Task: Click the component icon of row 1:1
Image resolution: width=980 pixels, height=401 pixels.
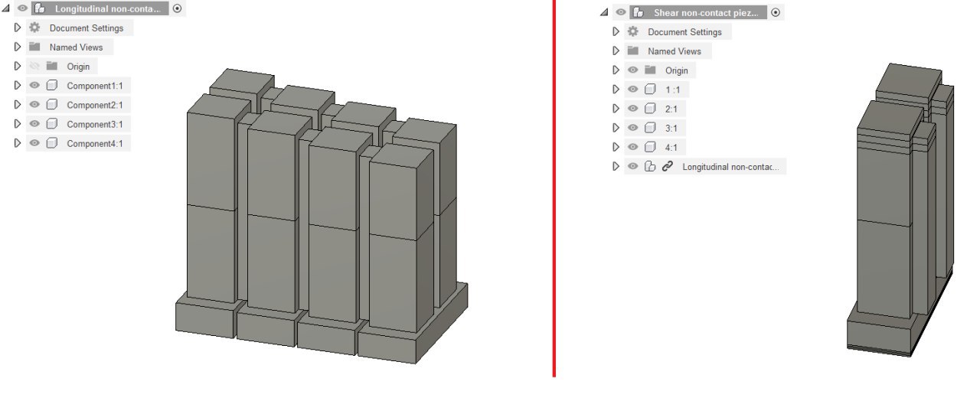Action: point(650,90)
